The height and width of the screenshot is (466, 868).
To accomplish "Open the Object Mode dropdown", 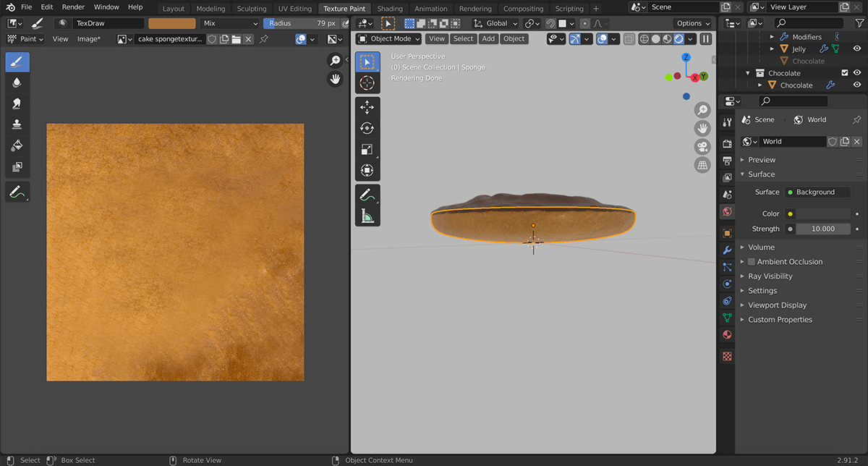I will click(x=388, y=39).
